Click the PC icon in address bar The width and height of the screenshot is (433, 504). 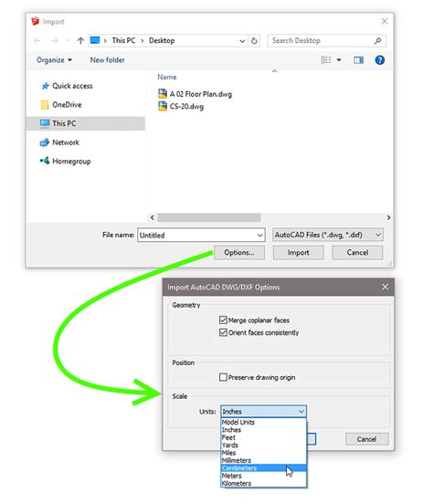point(95,40)
